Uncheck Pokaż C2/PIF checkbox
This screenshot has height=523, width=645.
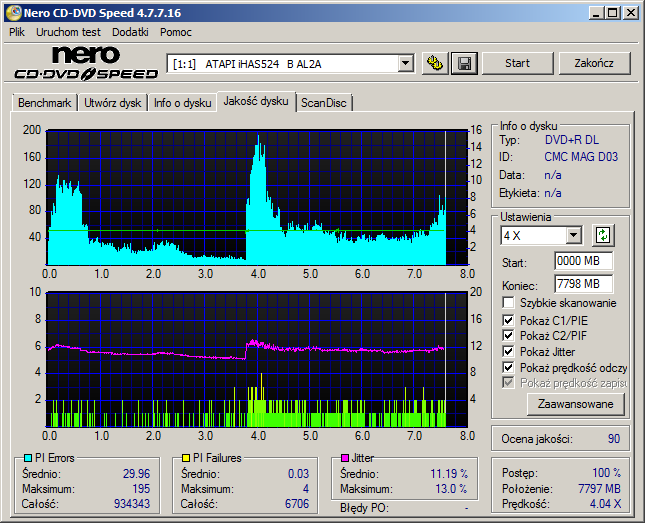[508, 335]
